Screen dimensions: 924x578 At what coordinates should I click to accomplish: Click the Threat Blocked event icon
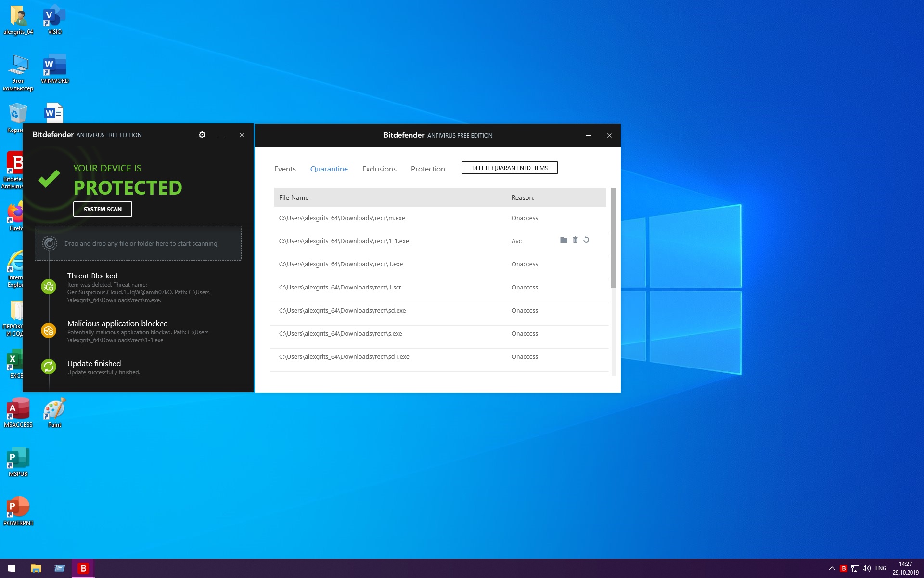pos(49,287)
